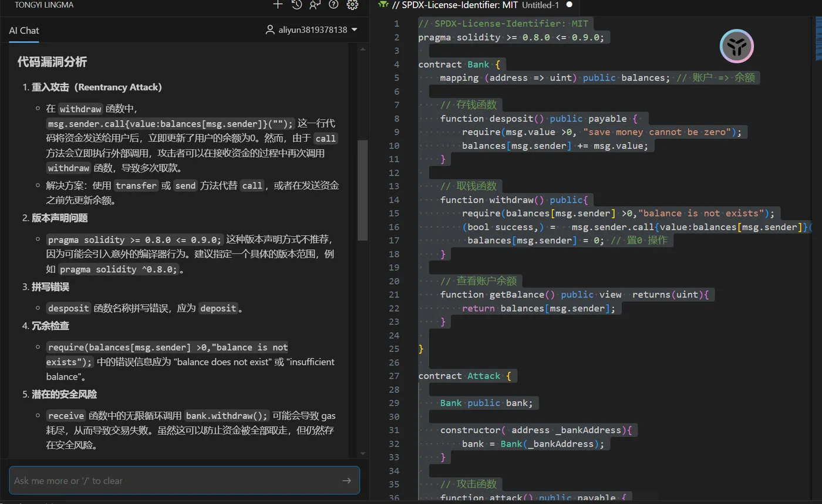Click 'contract Bank {' code line

(x=459, y=65)
